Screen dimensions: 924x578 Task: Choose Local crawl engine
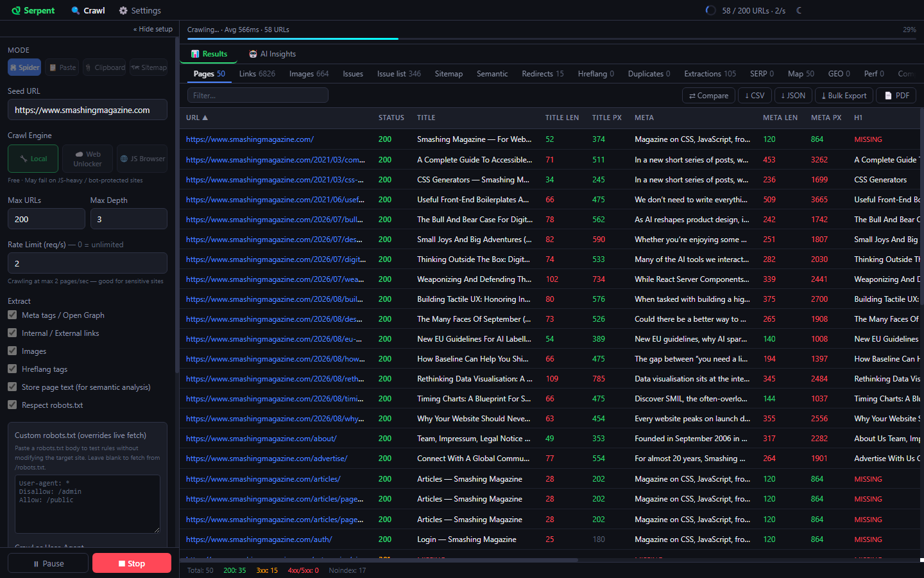(33, 159)
